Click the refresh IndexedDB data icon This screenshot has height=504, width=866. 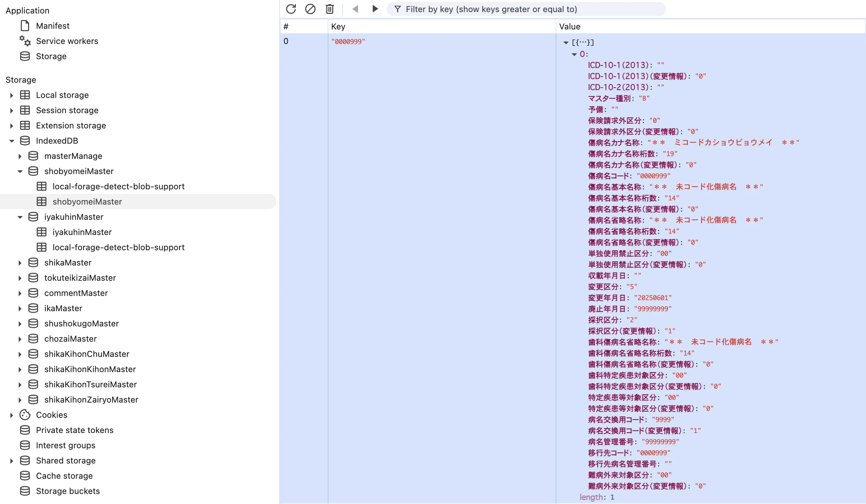291,9
